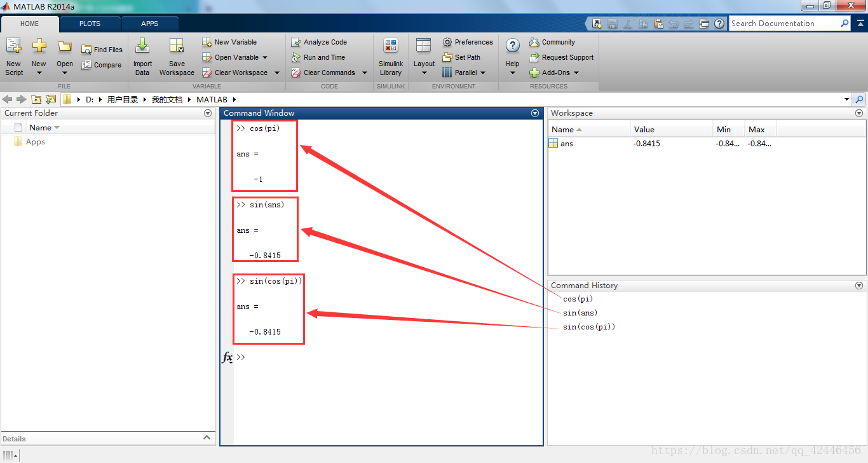Click the Search Documentation field

783,24
